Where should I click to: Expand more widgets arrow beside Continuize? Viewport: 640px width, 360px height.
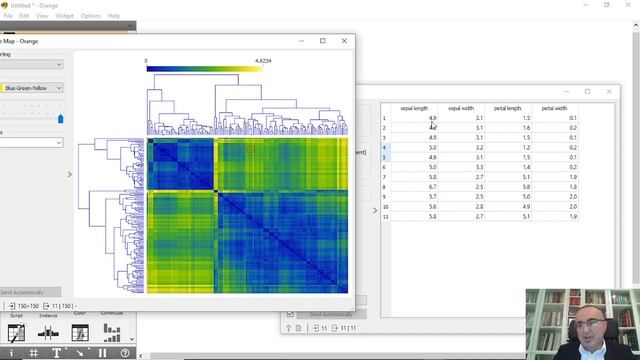tap(132, 339)
